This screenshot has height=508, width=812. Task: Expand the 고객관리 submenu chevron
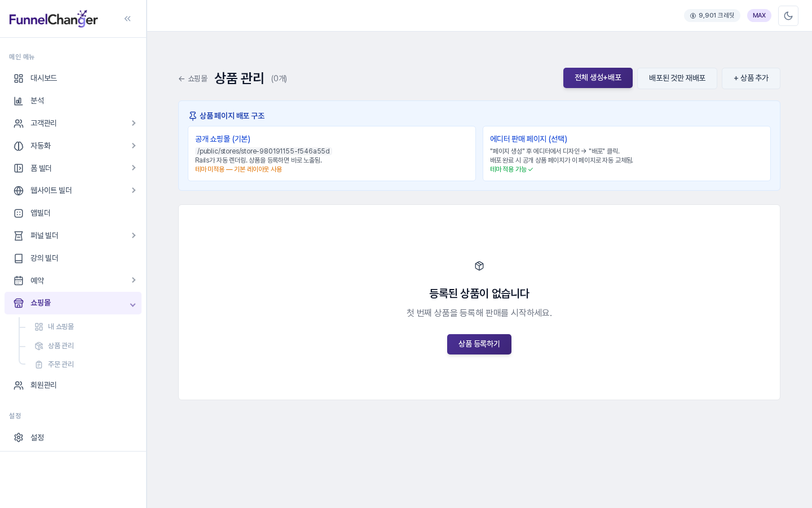click(134, 123)
